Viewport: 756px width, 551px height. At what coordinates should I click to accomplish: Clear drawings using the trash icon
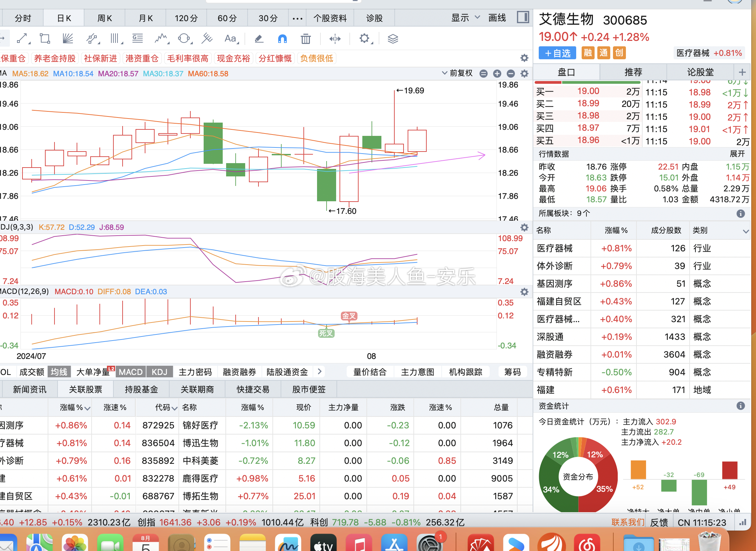305,38
